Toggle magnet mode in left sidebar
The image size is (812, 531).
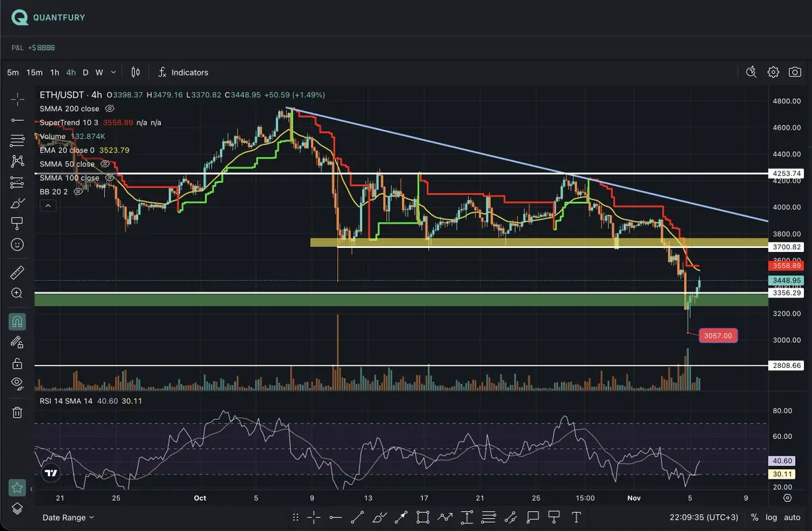[x=17, y=322]
